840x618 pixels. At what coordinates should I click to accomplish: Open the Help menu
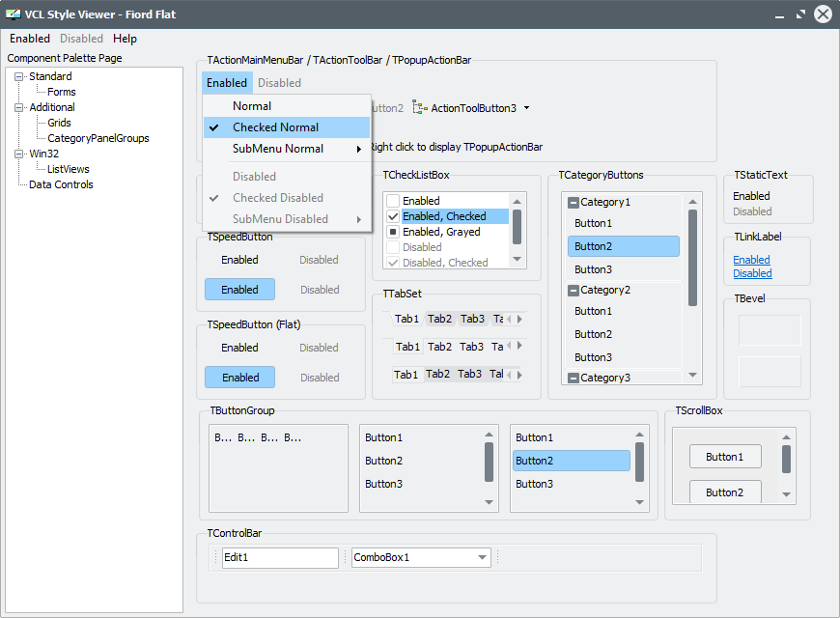click(125, 39)
